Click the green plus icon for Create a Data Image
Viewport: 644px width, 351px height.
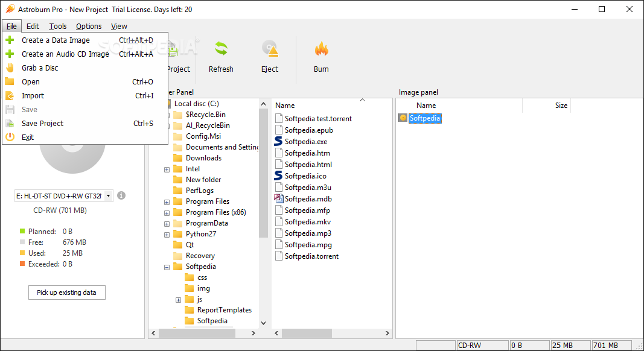click(x=10, y=40)
